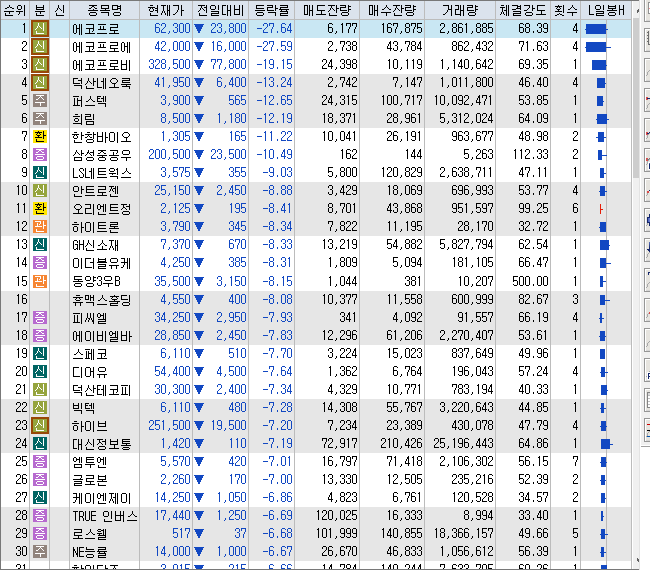Click the 신 badge beside 하이브
The image size is (650, 570).
click(40, 425)
